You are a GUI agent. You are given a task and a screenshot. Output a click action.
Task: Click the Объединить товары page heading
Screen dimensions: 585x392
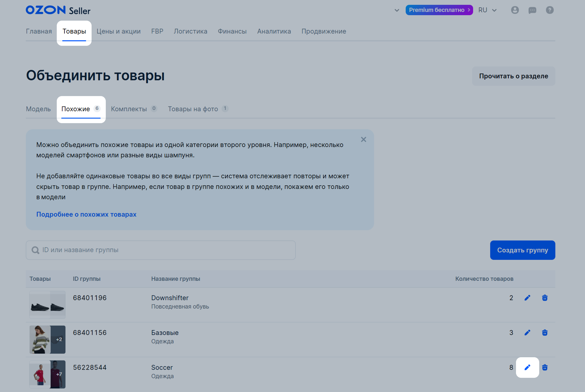(x=95, y=75)
